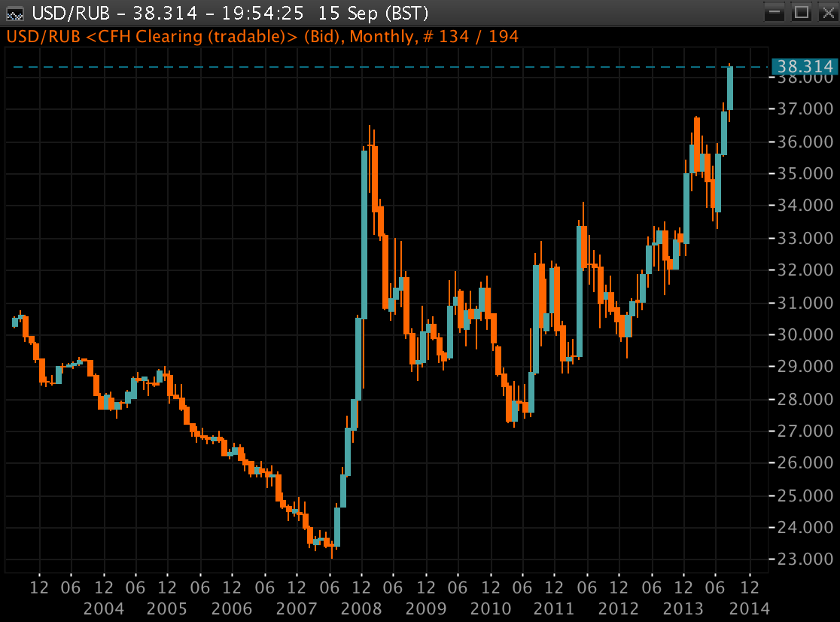Select the 2006 label on time axis
840x622 pixels.
pos(233,607)
